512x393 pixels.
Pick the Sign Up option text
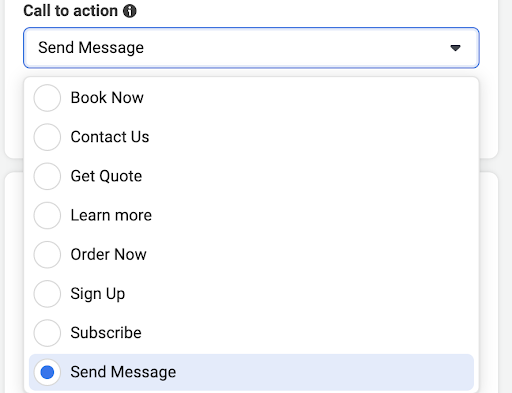[98, 294]
